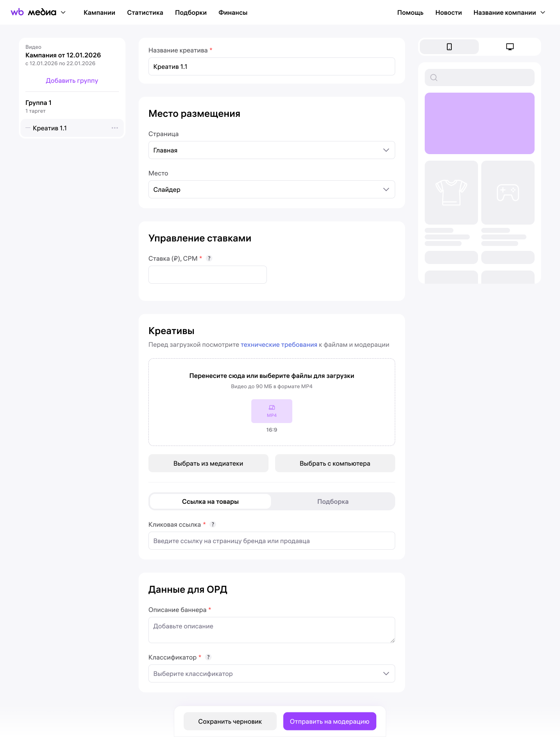Viewport: 560px width, 737px height.
Task: Click the help icon next to Кликовая ссылка
Action: point(213,524)
